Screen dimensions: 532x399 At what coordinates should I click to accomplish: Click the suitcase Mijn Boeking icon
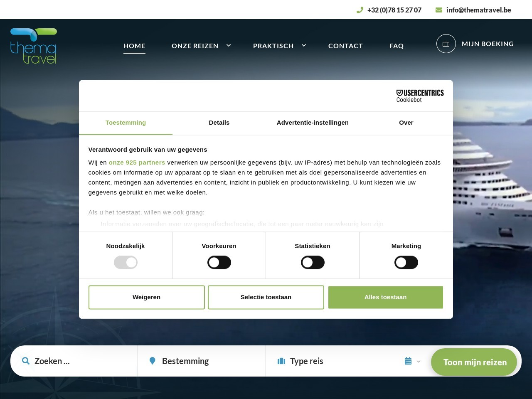[446, 44]
